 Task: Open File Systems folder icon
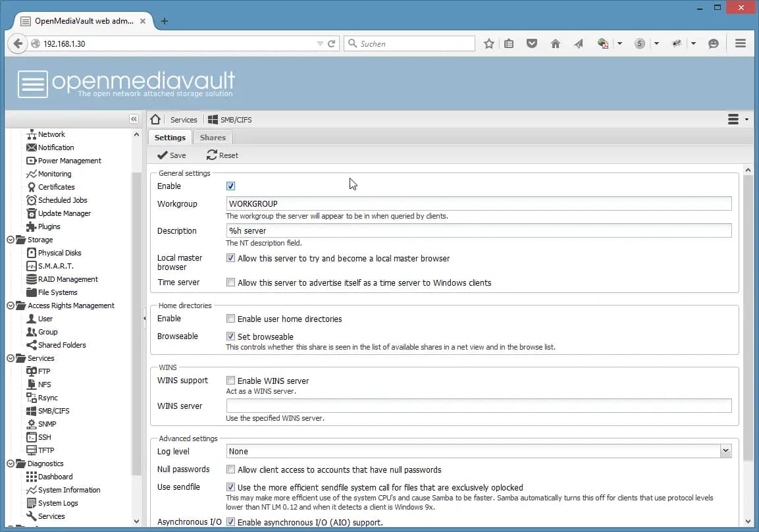pos(32,292)
